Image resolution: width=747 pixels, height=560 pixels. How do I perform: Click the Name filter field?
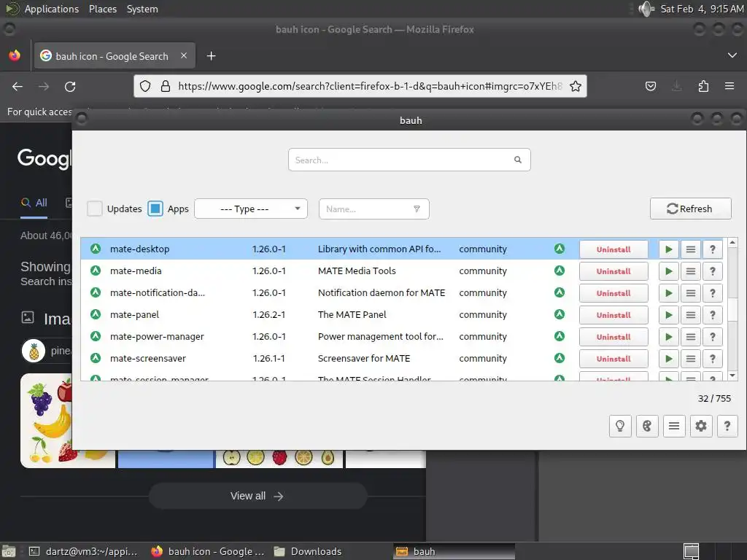[374, 209]
